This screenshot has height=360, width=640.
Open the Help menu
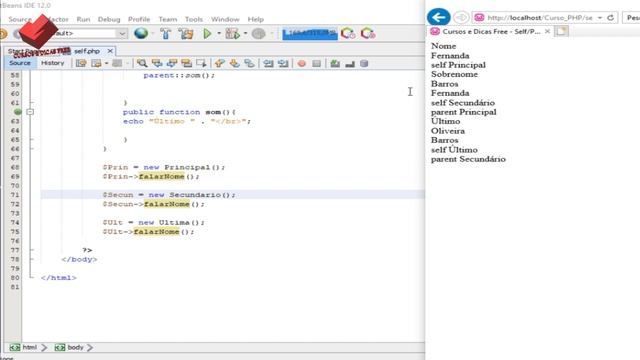[x=256, y=19]
